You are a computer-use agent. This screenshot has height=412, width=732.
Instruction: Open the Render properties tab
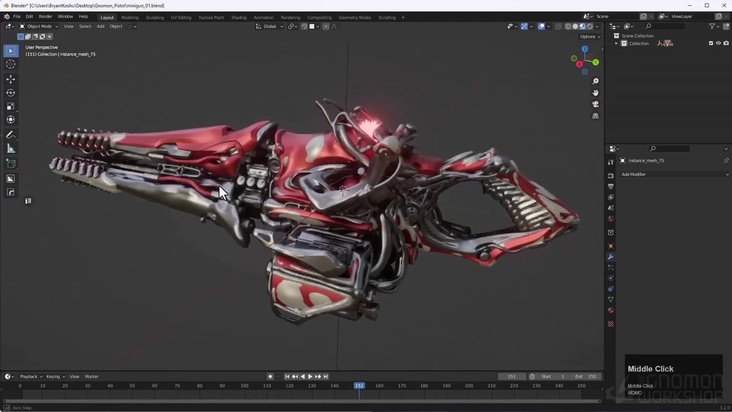[611, 176]
